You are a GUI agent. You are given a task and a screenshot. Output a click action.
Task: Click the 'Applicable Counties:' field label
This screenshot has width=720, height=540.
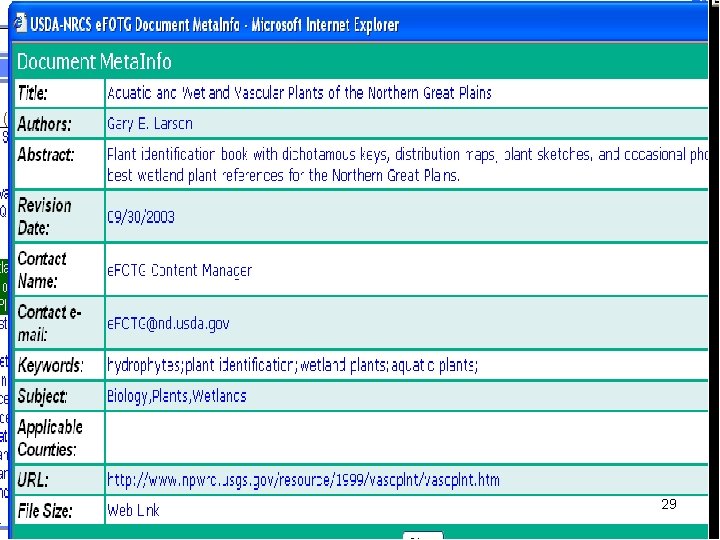tap(50, 438)
